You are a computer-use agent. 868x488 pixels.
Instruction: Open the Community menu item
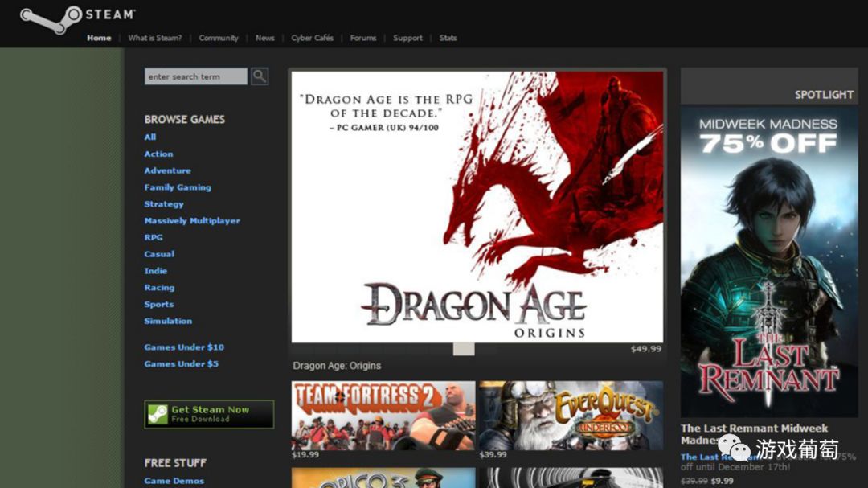(x=219, y=38)
